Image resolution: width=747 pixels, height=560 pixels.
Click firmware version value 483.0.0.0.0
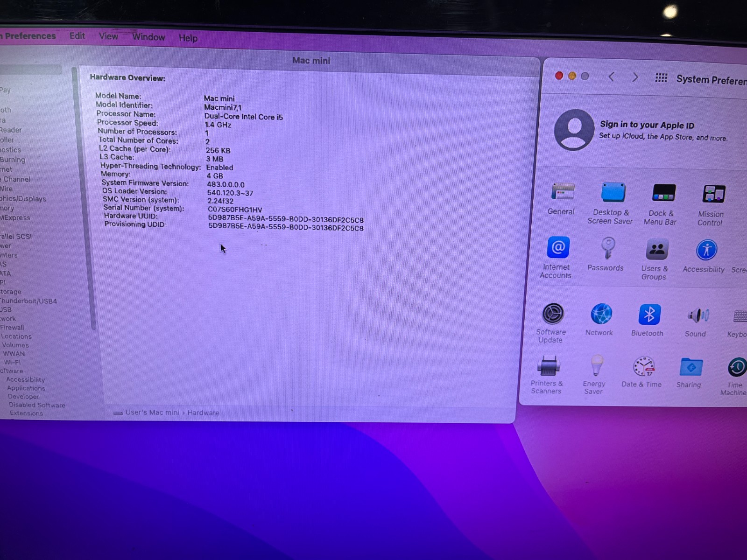(x=226, y=185)
